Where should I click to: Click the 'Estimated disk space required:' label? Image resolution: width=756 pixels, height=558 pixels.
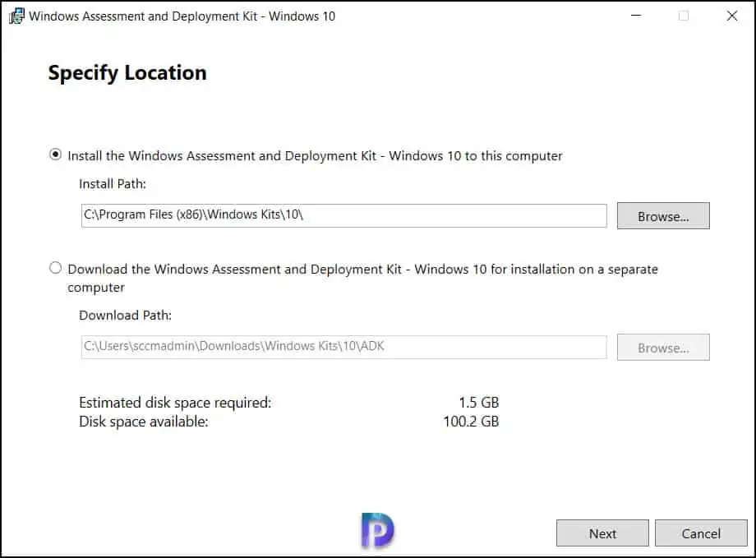(175, 402)
